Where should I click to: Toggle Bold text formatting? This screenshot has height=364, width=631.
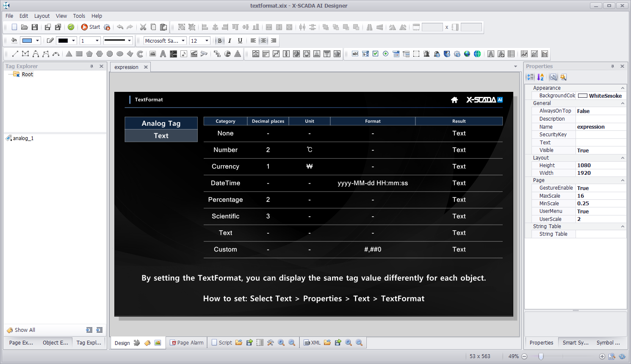pyautogui.click(x=219, y=41)
